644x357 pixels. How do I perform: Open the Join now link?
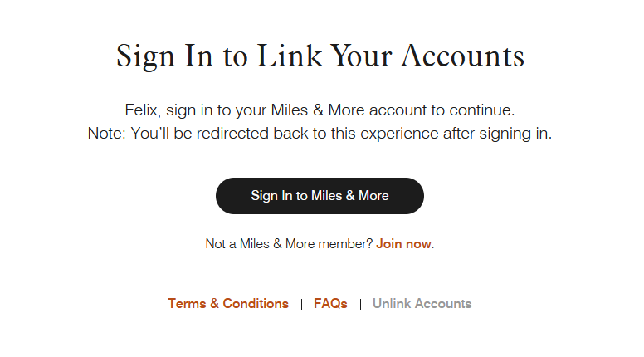403,244
